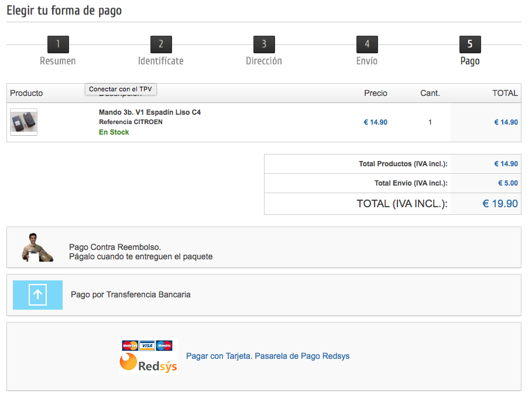Image resolution: width=532 pixels, height=401 pixels.
Task: Click the step 3 Dirección number icon
Action: tap(264, 44)
